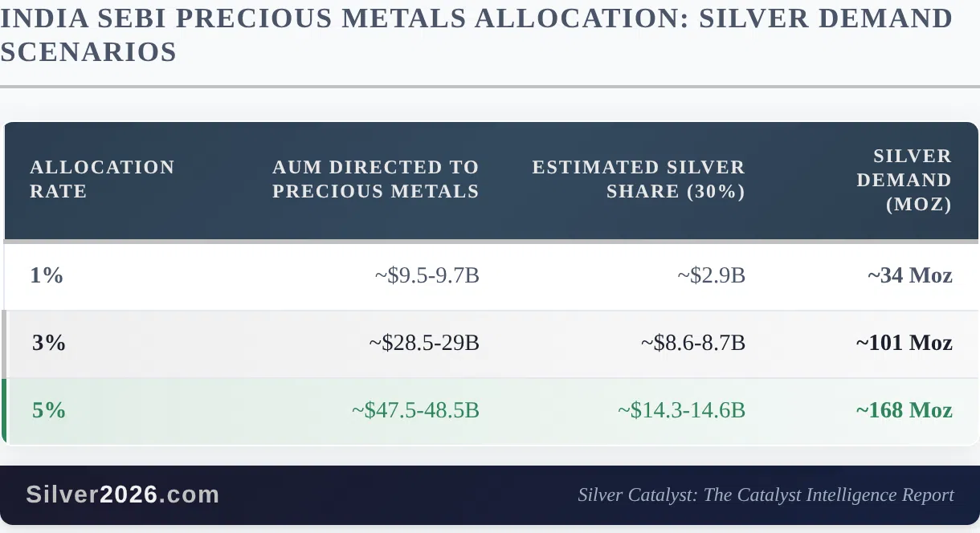980x533 pixels.
Task: Select the highlighted 5% allocation rate cell
Action: click(x=49, y=411)
